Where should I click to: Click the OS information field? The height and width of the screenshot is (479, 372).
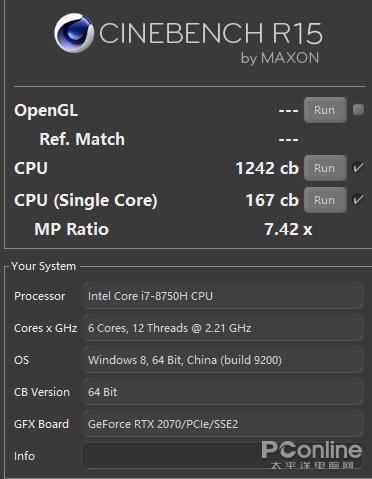coord(223,360)
